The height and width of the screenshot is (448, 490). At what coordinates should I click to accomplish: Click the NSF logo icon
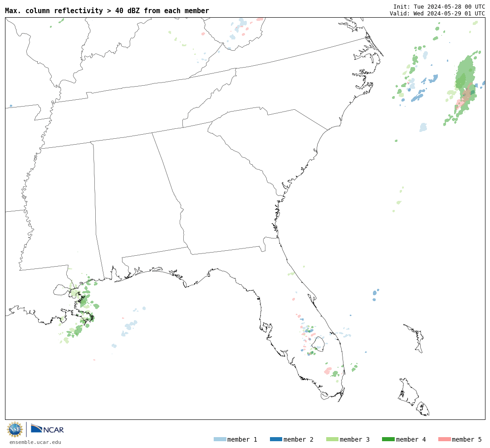[15, 429]
